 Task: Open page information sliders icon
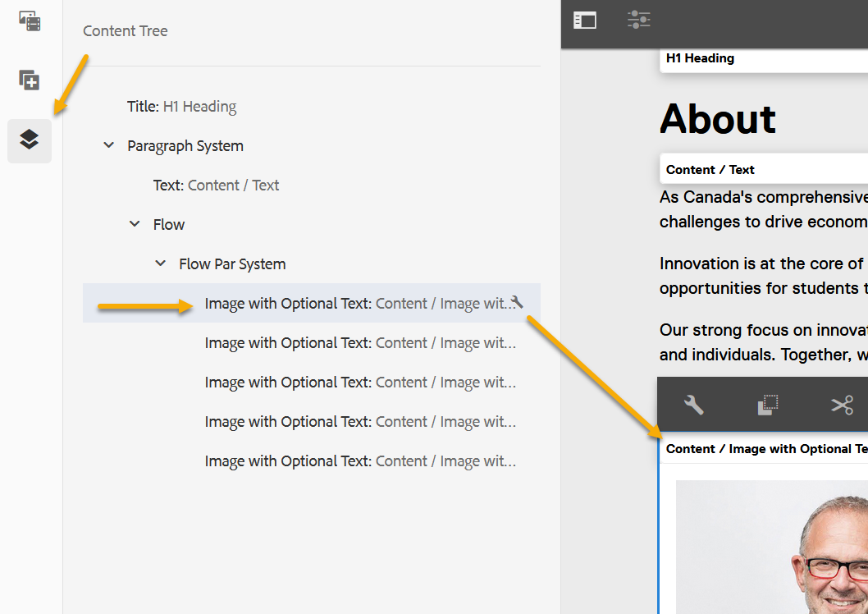pyautogui.click(x=638, y=21)
